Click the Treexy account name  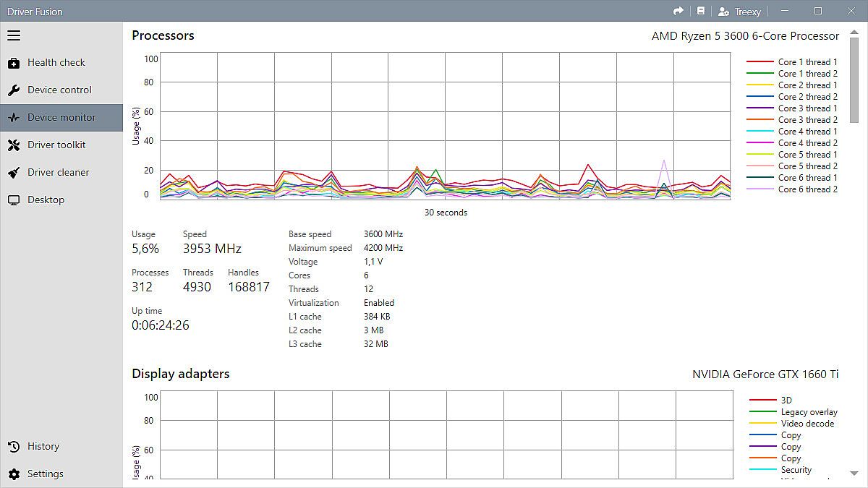click(748, 12)
